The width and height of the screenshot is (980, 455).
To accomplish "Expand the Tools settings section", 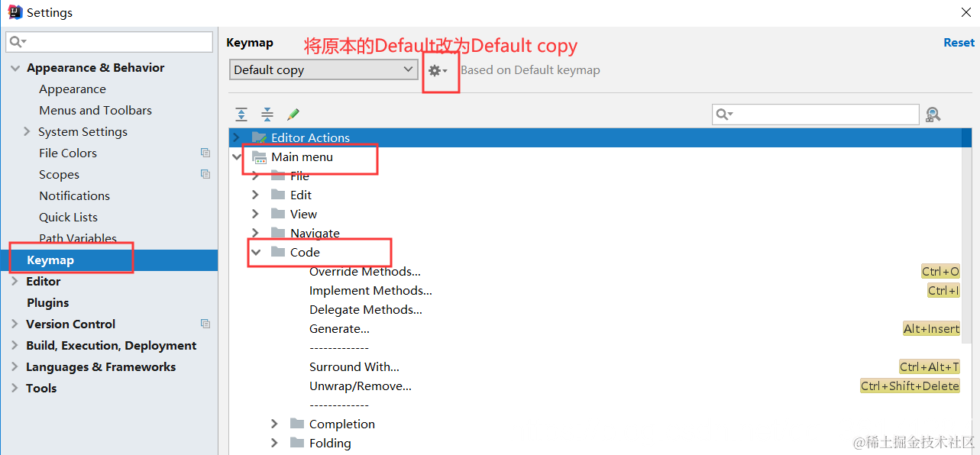I will point(15,388).
